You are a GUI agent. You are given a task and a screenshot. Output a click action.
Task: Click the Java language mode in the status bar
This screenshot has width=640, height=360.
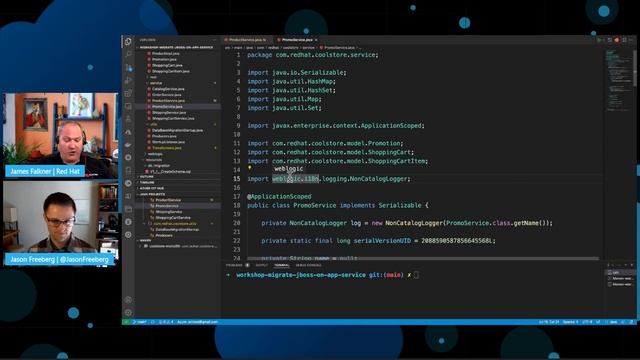click(613, 322)
